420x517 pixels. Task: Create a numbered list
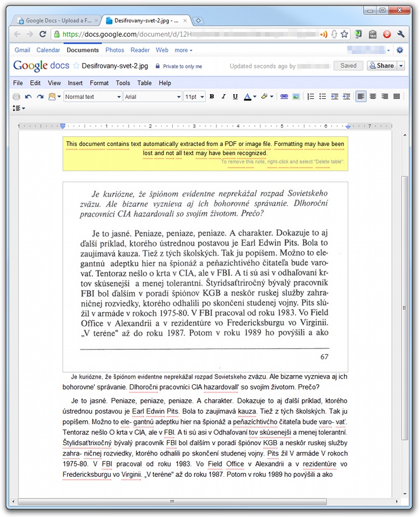[312, 97]
